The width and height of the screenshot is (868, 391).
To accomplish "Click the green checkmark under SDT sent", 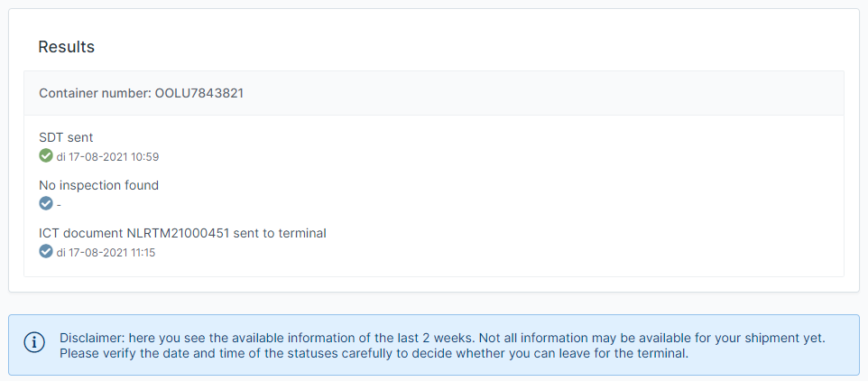I will point(46,156).
